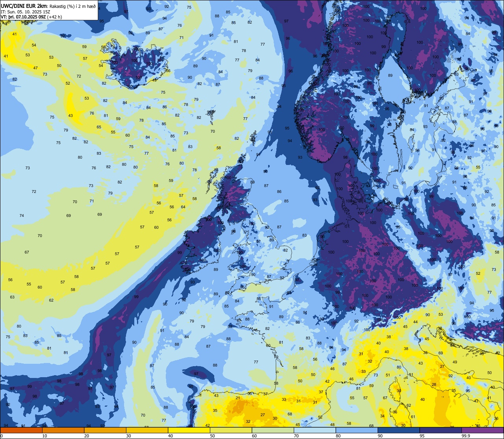Click the orange 10–20 legend swatch

[x=63, y=430]
